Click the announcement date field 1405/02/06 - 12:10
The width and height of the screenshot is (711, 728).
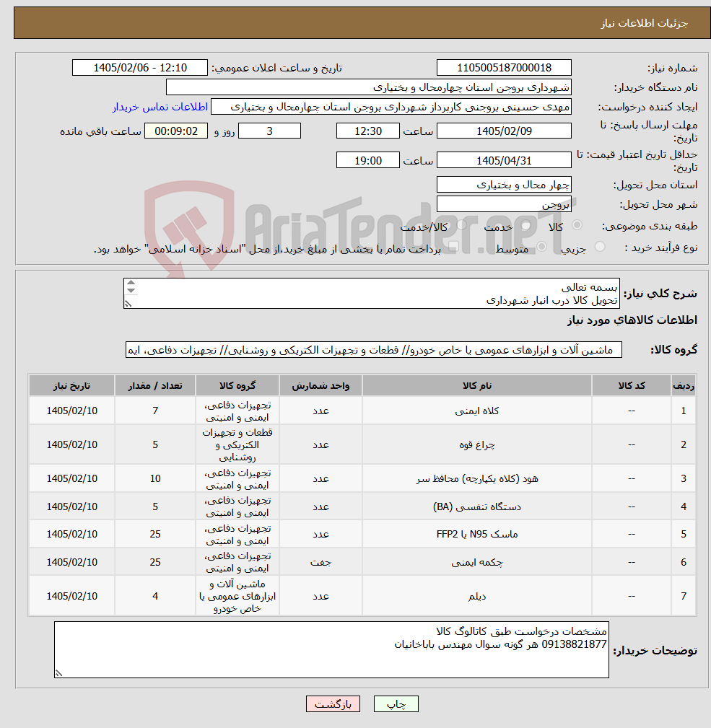[x=140, y=68]
